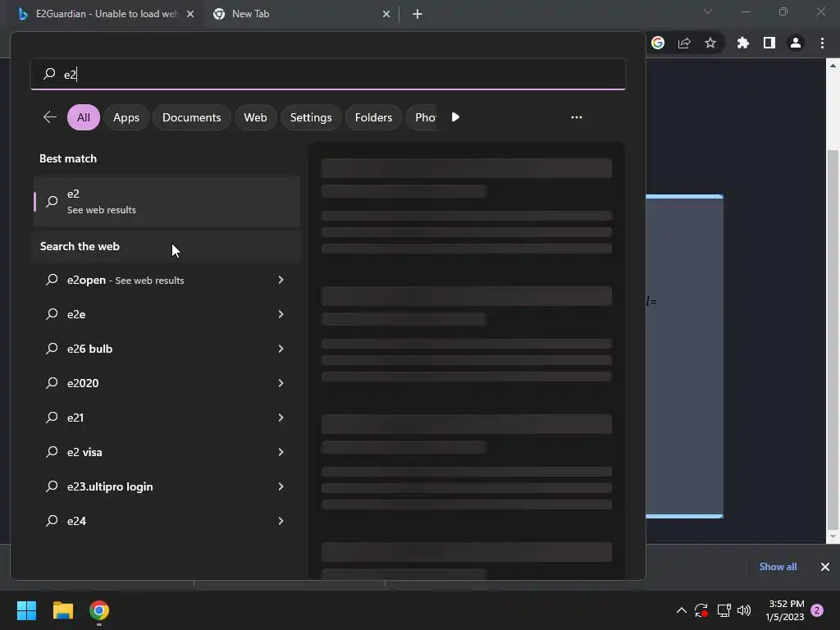Expand the e2020 suggestion chevron
Image resolution: width=840 pixels, height=630 pixels.
[281, 383]
